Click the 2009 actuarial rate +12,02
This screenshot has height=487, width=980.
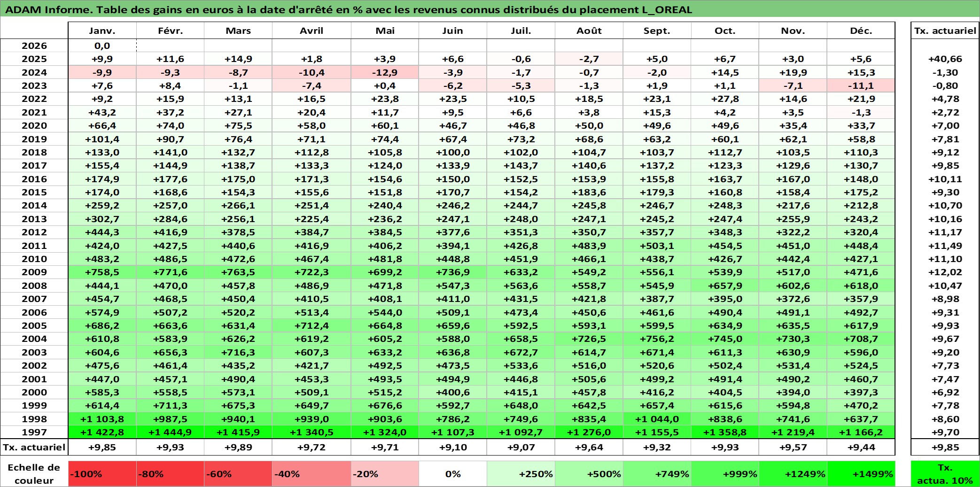click(945, 272)
